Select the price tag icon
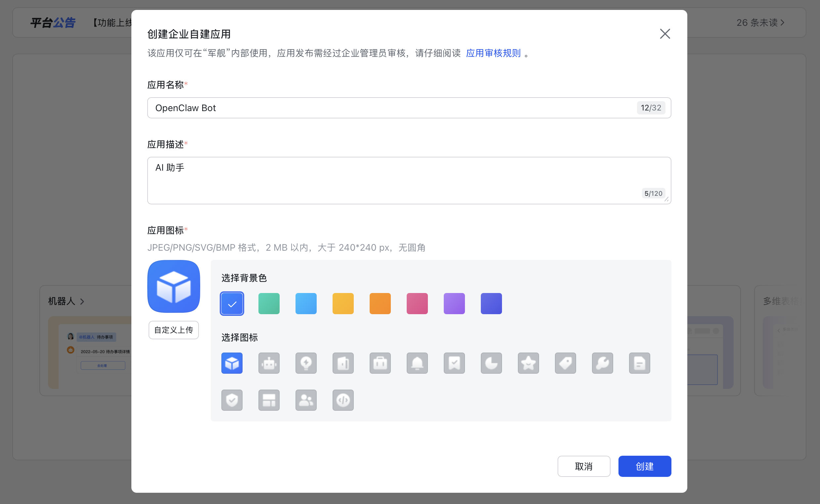820x504 pixels. point(565,363)
